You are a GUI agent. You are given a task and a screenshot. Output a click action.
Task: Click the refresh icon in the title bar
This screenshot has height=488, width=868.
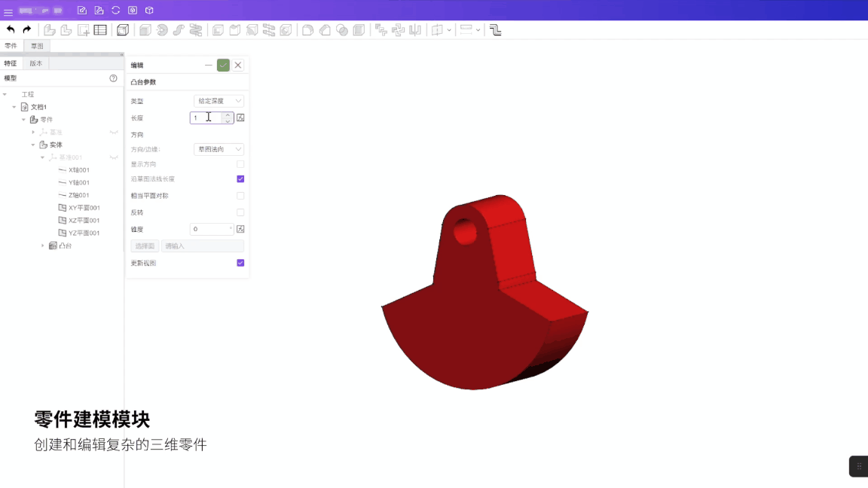coord(115,11)
